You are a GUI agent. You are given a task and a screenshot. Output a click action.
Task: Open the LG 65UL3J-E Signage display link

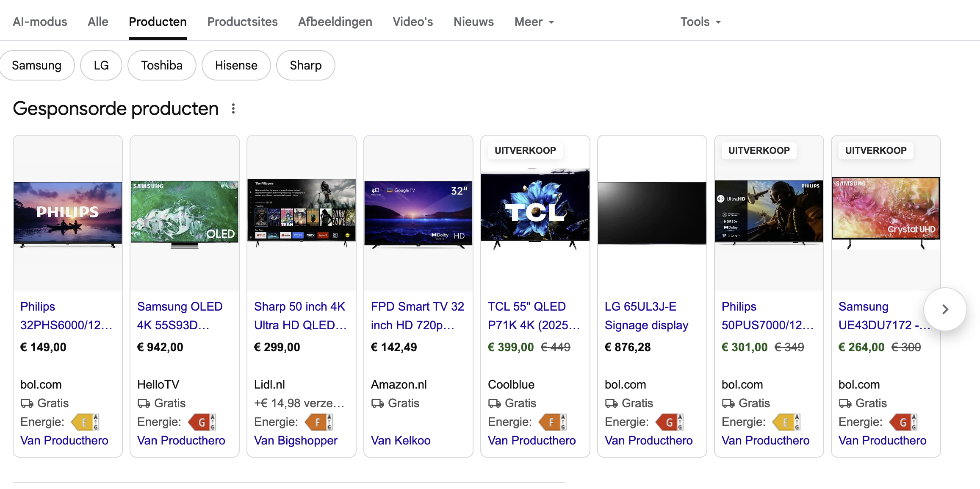647,316
